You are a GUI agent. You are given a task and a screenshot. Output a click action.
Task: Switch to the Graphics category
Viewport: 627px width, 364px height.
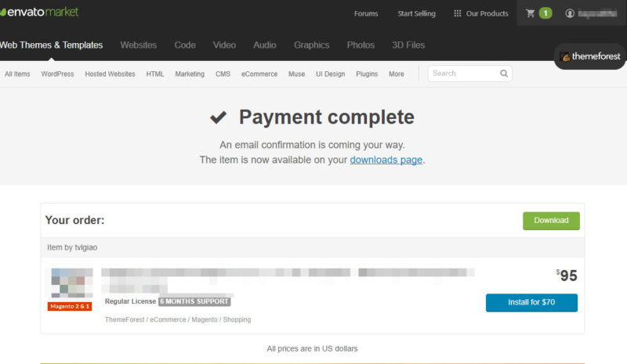pyautogui.click(x=311, y=45)
